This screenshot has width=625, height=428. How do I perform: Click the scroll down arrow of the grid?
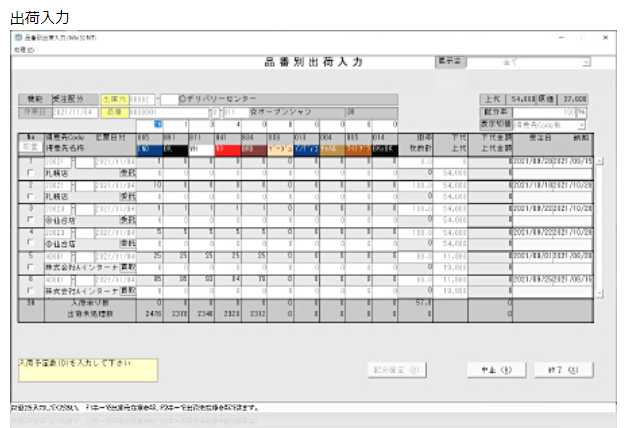[600, 293]
